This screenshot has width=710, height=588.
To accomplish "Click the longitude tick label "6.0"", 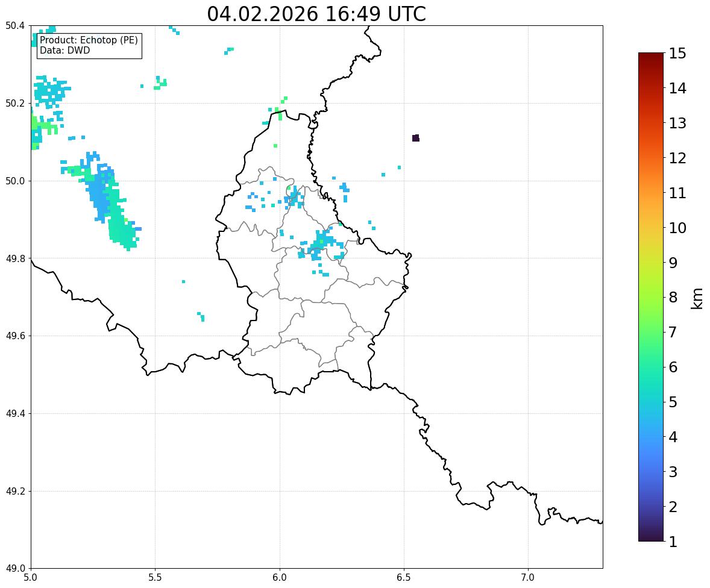I will (x=280, y=578).
